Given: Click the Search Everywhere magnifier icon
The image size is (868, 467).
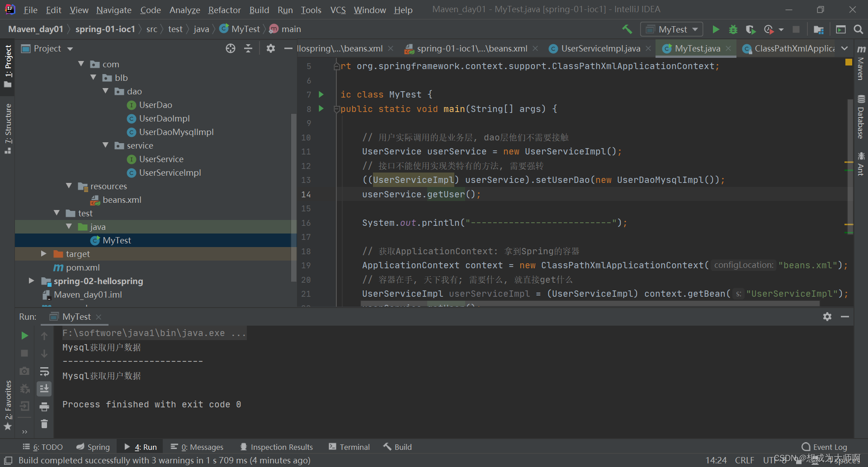Looking at the screenshot, I should tap(858, 29).
